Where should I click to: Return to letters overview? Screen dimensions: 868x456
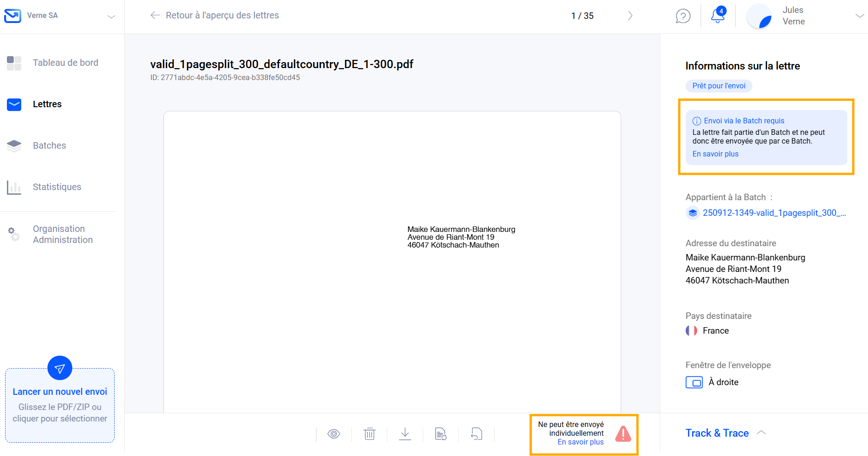(x=215, y=15)
